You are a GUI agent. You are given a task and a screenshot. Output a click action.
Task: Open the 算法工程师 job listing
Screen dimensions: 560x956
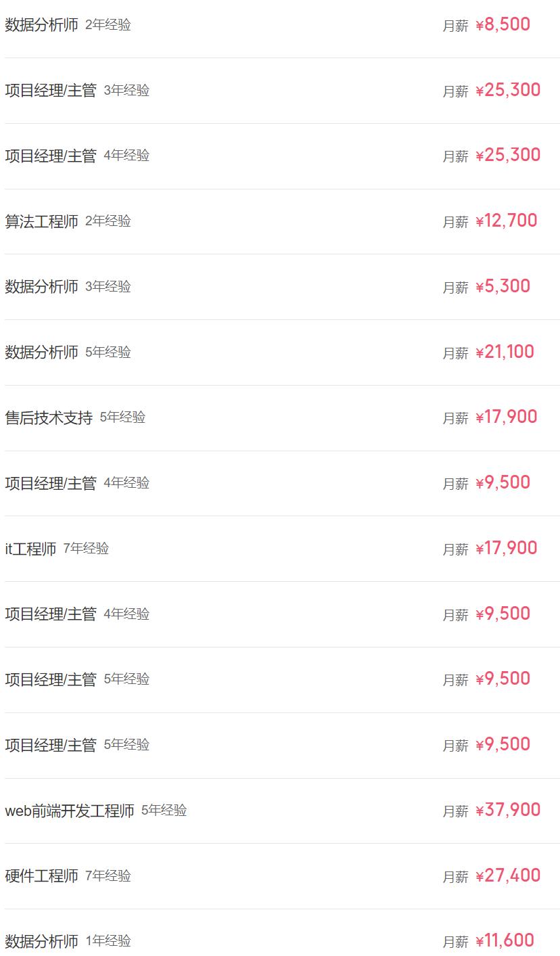point(42,221)
